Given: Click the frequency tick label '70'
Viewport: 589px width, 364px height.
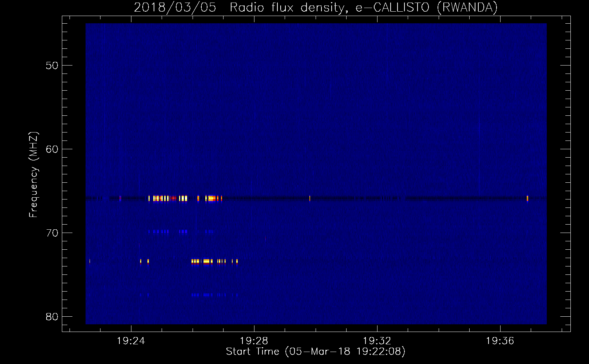Looking at the screenshot, I should tap(52, 233).
